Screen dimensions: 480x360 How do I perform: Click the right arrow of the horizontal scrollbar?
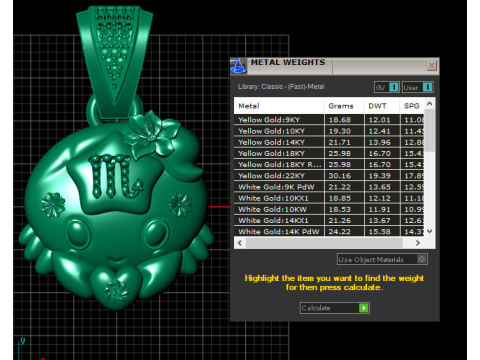coord(418,243)
